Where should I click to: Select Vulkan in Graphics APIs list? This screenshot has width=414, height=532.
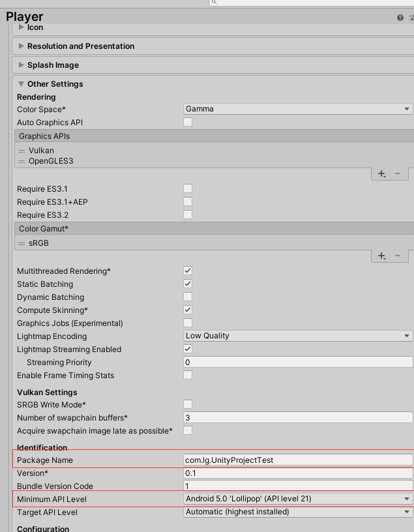click(x=41, y=151)
